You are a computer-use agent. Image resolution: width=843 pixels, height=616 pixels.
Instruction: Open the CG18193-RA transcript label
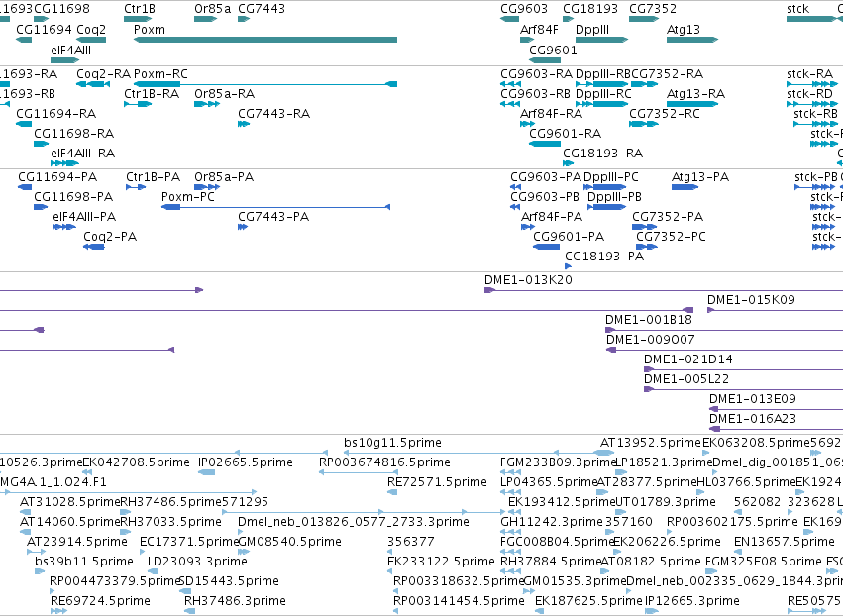[x=602, y=154]
